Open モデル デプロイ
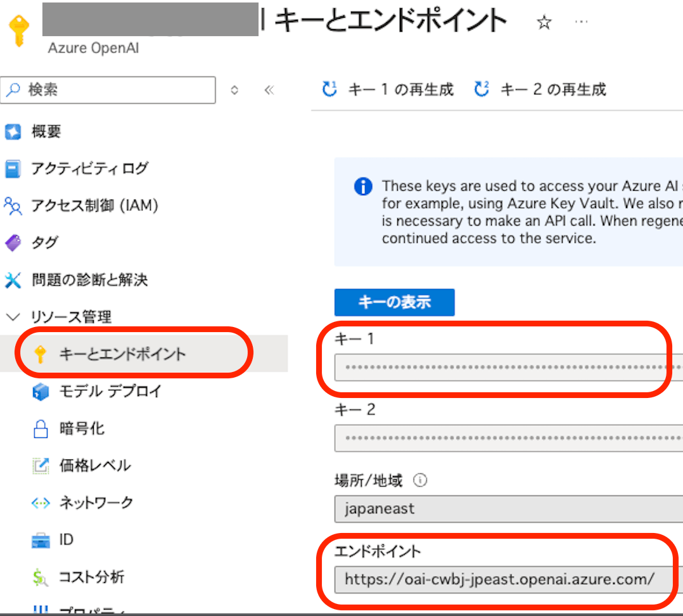This screenshot has width=683, height=616. pyautogui.click(x=110, y=391)
